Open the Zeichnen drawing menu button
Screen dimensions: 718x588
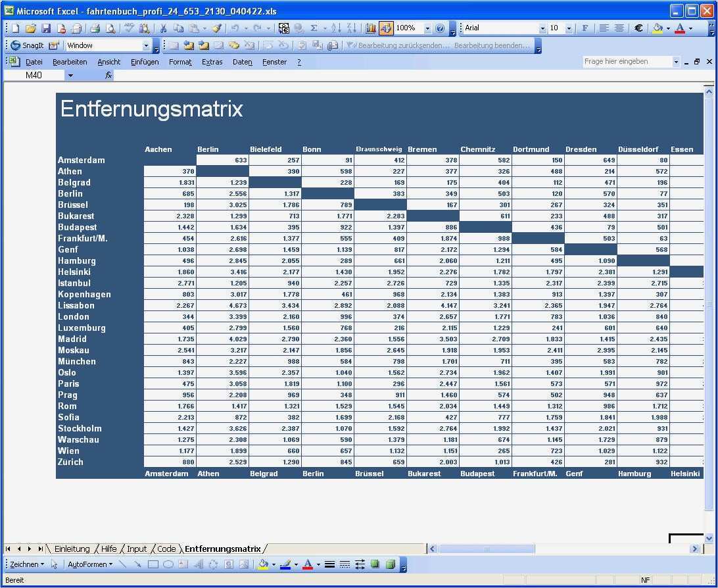point(26,564)
